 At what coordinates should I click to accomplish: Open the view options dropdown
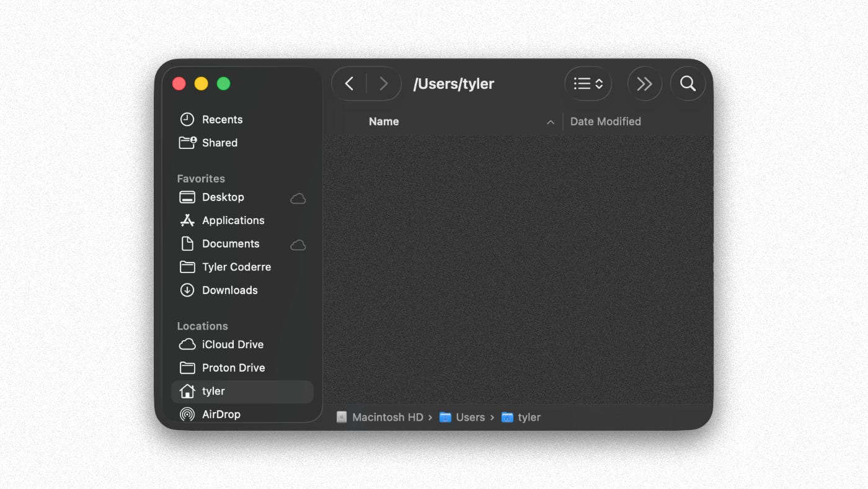(x=588, y=83)
